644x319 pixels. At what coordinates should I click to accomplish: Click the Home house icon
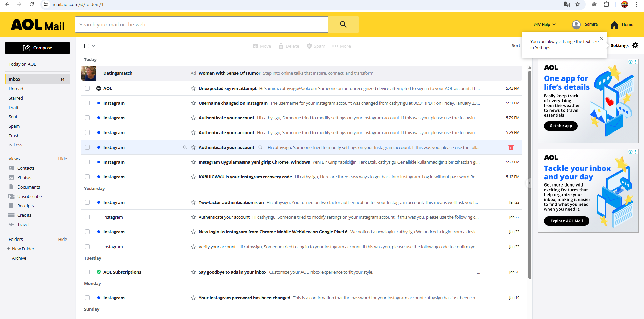[x=614, y=25]
